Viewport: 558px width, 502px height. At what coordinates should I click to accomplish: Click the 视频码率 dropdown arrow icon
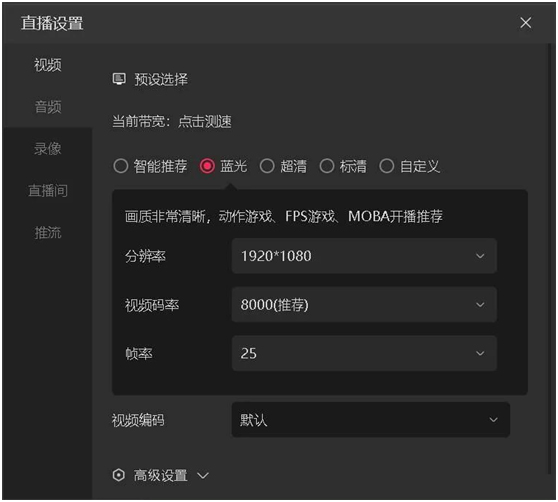coord(480,305)
